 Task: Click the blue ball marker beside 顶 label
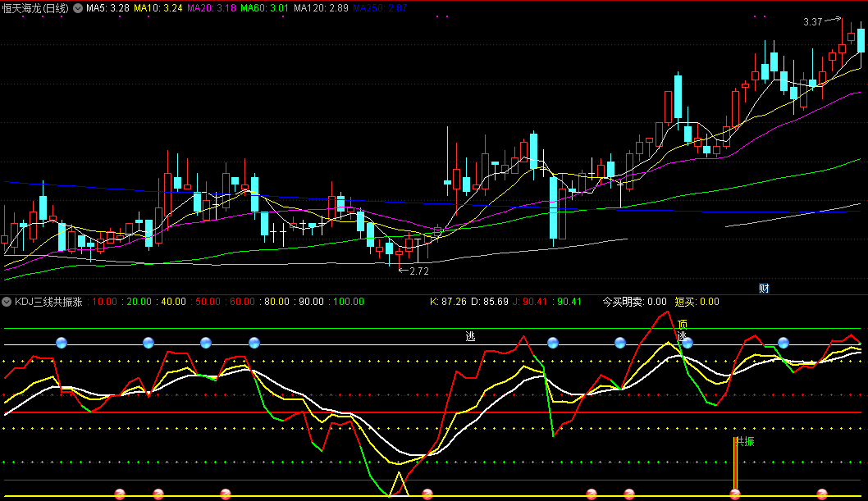click(687, 343)
